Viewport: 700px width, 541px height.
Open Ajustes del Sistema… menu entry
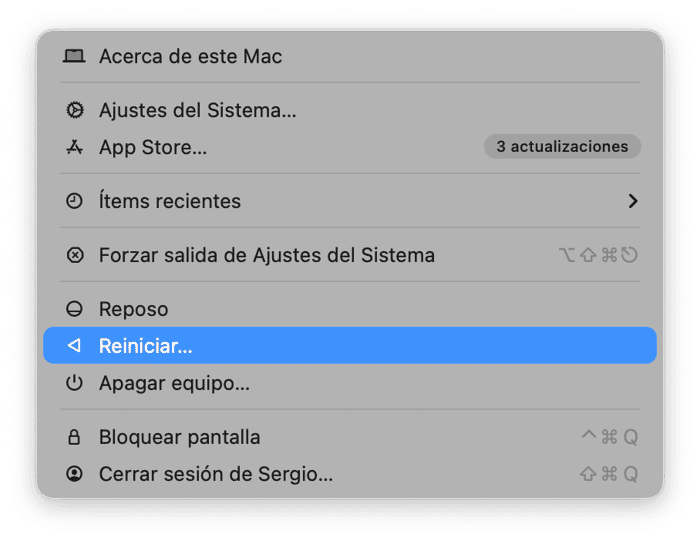coord(197,111)
